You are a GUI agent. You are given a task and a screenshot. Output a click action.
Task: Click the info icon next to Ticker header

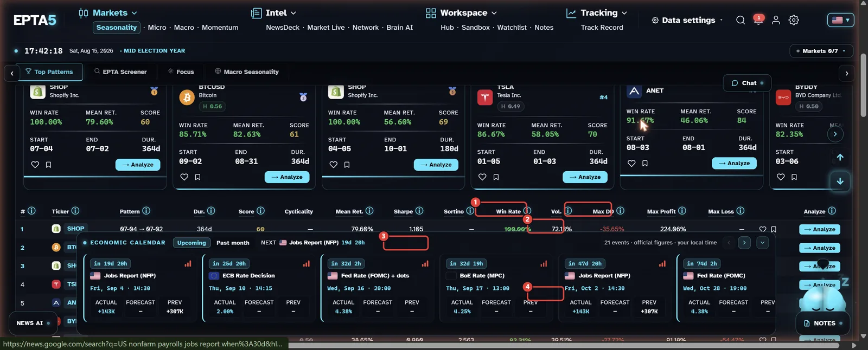[75, 211]
